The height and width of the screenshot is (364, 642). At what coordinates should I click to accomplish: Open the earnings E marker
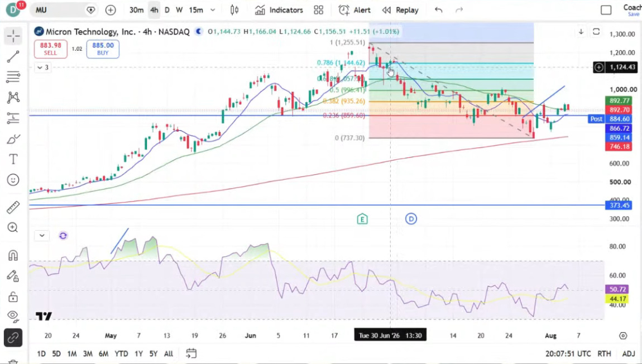pos(362,219)
